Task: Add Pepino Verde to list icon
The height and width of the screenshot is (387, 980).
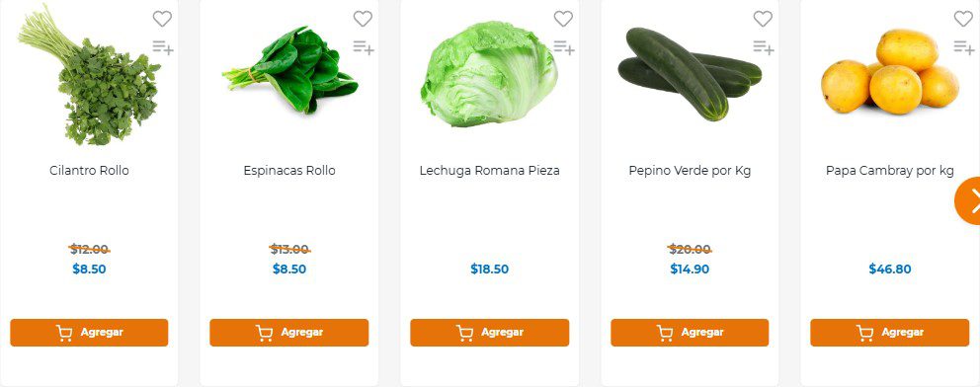Action: coord(763,46)
